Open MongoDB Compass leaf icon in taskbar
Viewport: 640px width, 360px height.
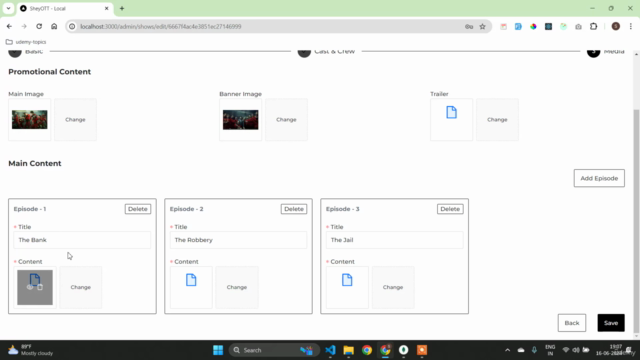pyautogui.click(x=403, y=350)
